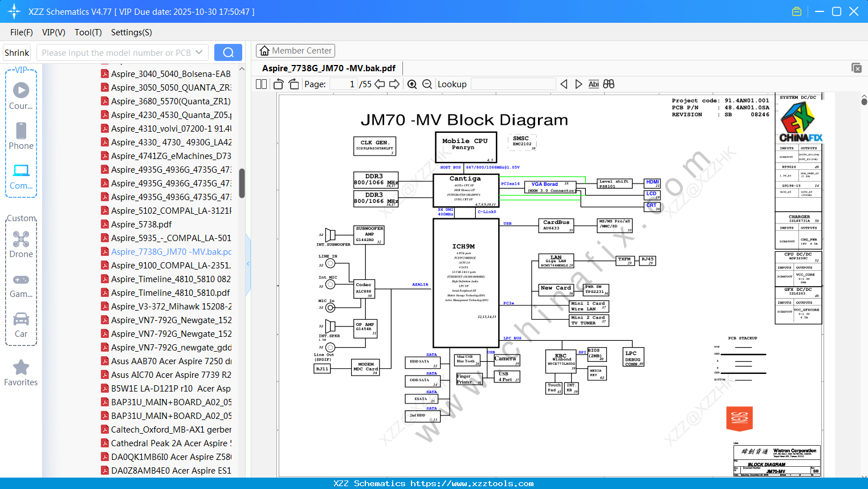Viewport: 868px width, 489px height.
Task: Open the Favorites star
Action: (21, 373)
